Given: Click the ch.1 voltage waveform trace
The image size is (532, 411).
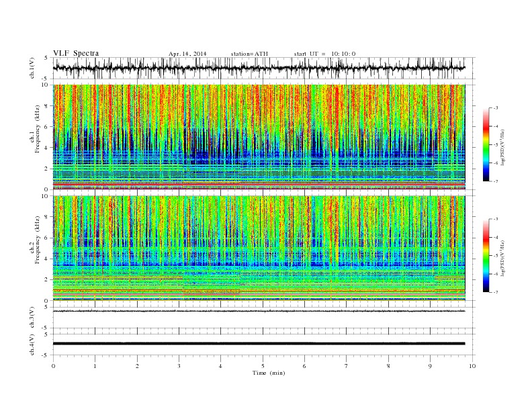Looking at the screenshot, I should coord(259,68).
